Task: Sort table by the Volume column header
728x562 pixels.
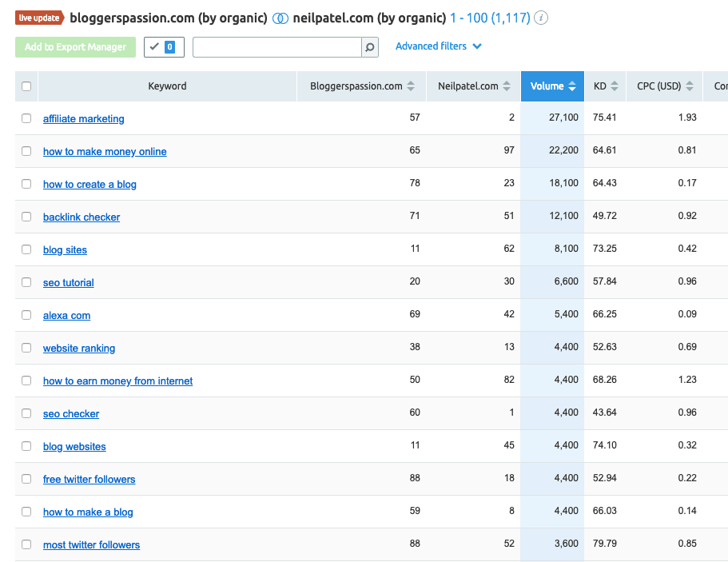Action: (552, 86)
